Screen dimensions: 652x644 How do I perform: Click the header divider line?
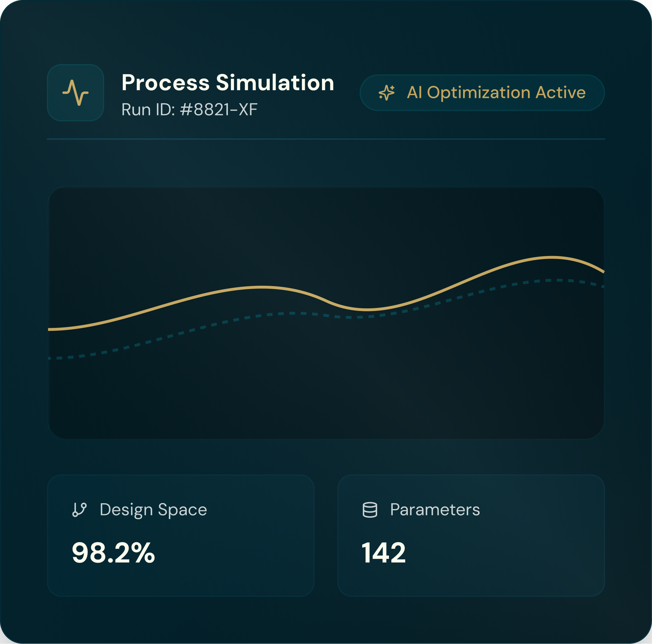click(x=326, y=139)
